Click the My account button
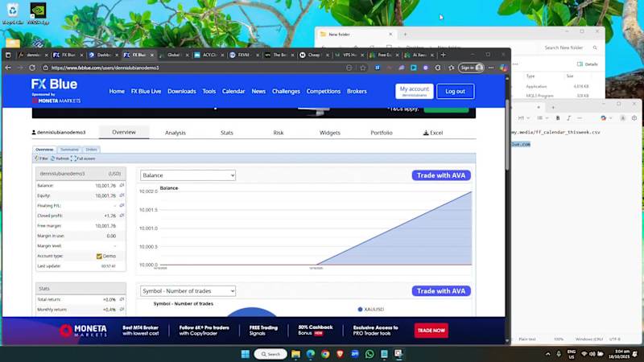Screen dimensions: 644x362 point(415,91)
